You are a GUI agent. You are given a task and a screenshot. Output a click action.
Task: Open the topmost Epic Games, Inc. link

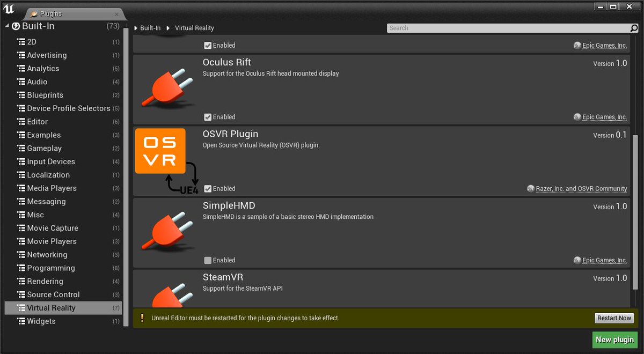[x=605, y=46]
